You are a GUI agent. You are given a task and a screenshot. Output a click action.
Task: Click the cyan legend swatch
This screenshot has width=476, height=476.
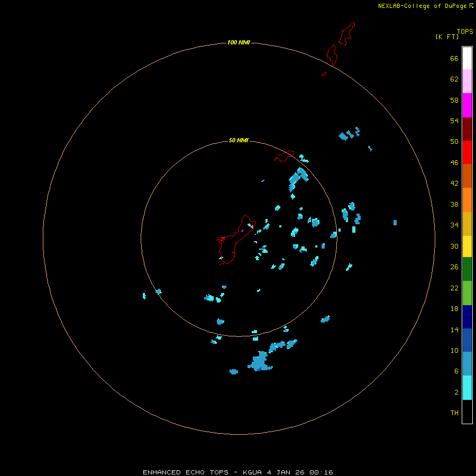[x=467, y=388]
